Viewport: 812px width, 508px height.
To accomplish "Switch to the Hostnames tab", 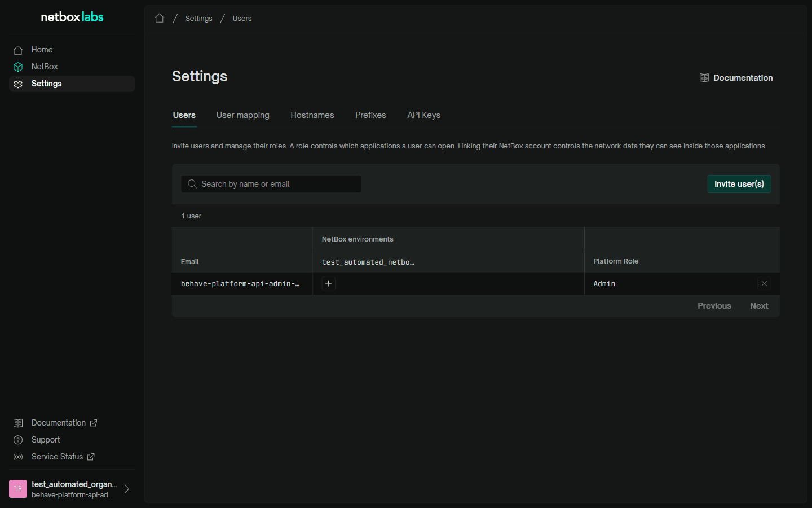I will point(312,115).
